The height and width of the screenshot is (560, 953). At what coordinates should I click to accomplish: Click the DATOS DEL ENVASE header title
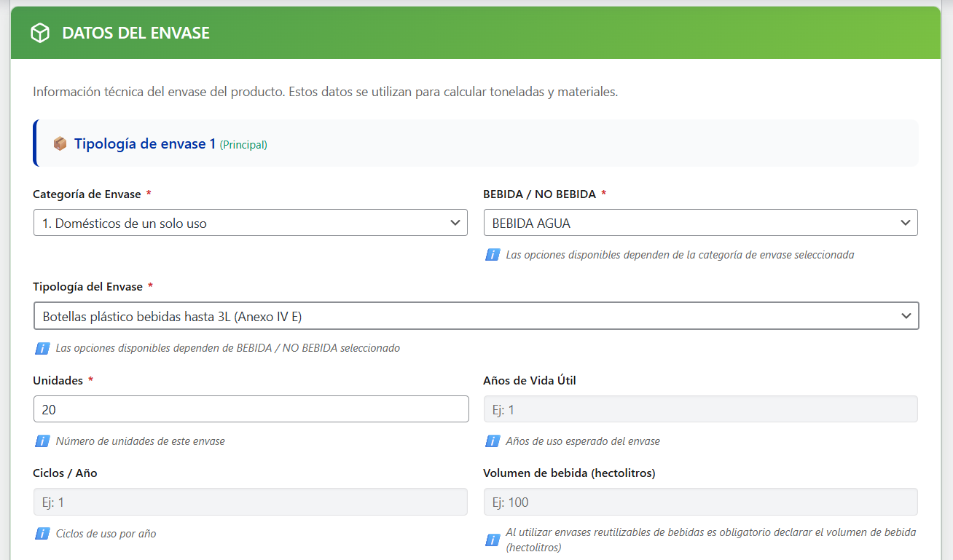[x=136, y=33]
